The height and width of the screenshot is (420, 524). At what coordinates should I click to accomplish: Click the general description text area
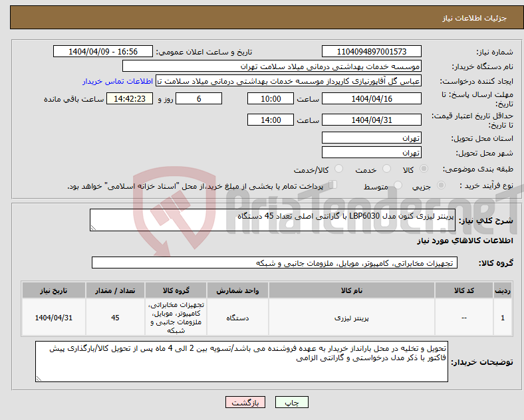tap(273, 220)
